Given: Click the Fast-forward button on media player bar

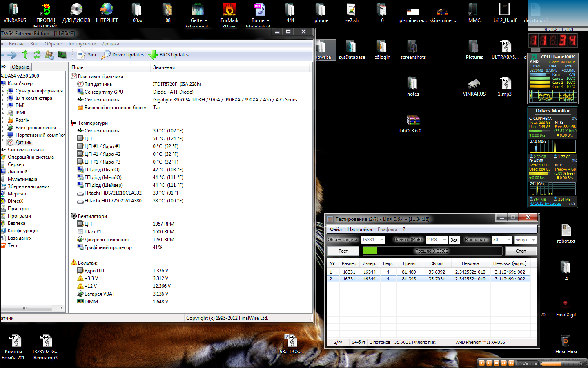Looking at the screenshot, I should point(511,363).
